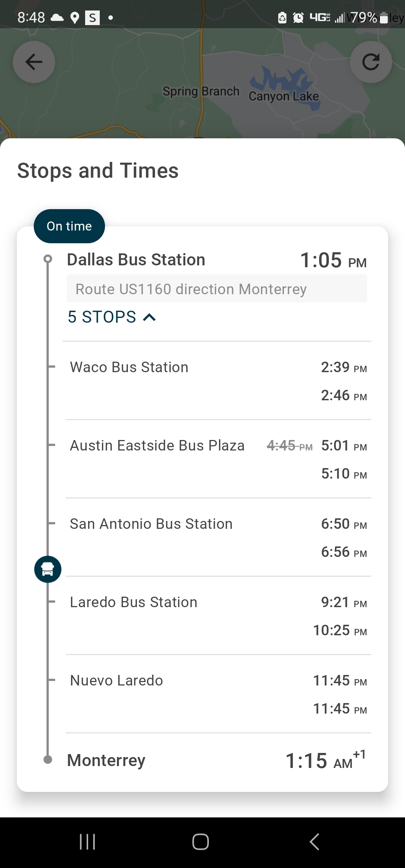Tap the Android back navigation chevron
Screen dimensions: 405x868
314,842
